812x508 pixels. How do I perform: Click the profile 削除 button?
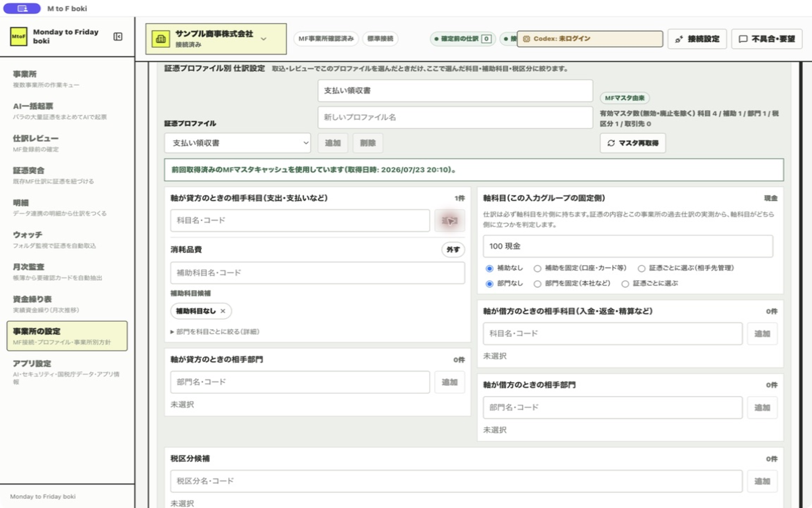click(368, 143)
